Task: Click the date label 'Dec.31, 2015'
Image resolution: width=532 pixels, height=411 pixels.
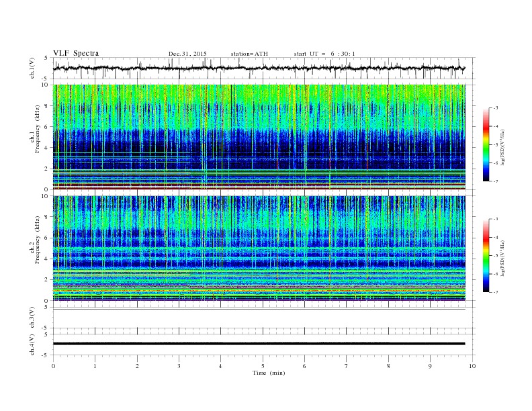Action: [187, 54]
